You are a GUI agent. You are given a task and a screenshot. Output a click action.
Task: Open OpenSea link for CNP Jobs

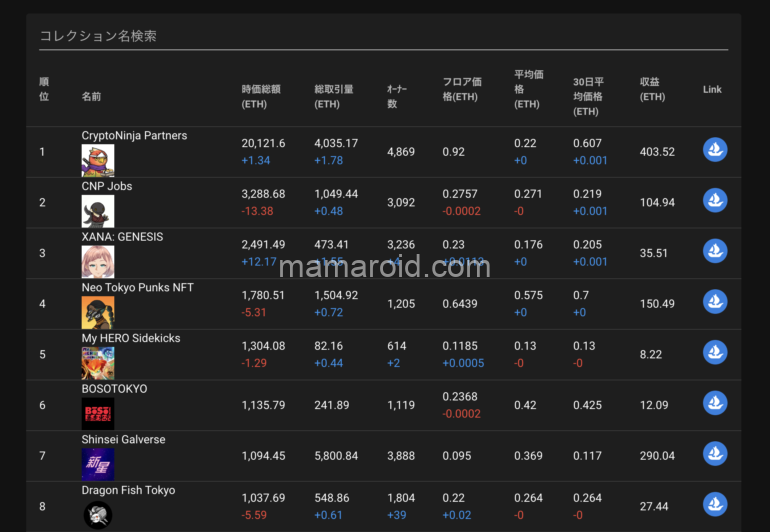click(714, 201)
